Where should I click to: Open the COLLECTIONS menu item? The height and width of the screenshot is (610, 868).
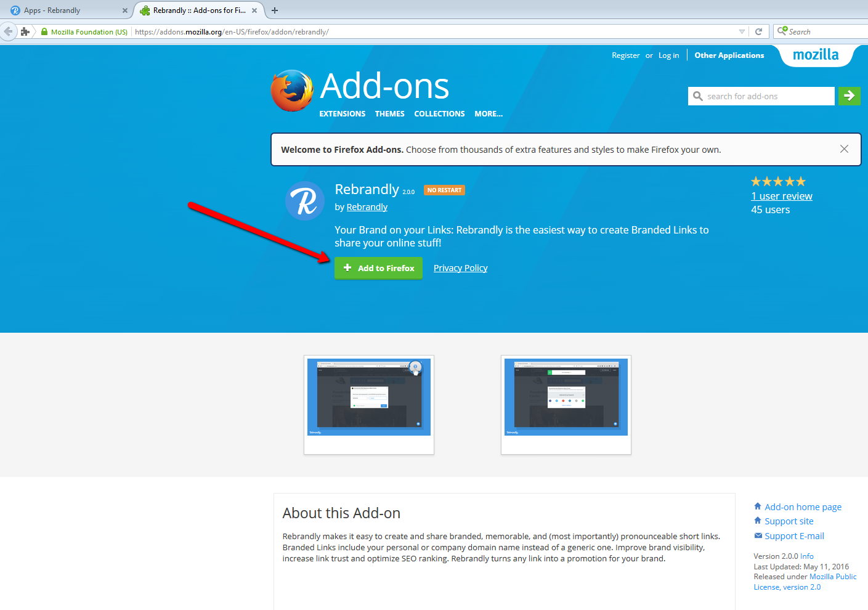point(439,114)
